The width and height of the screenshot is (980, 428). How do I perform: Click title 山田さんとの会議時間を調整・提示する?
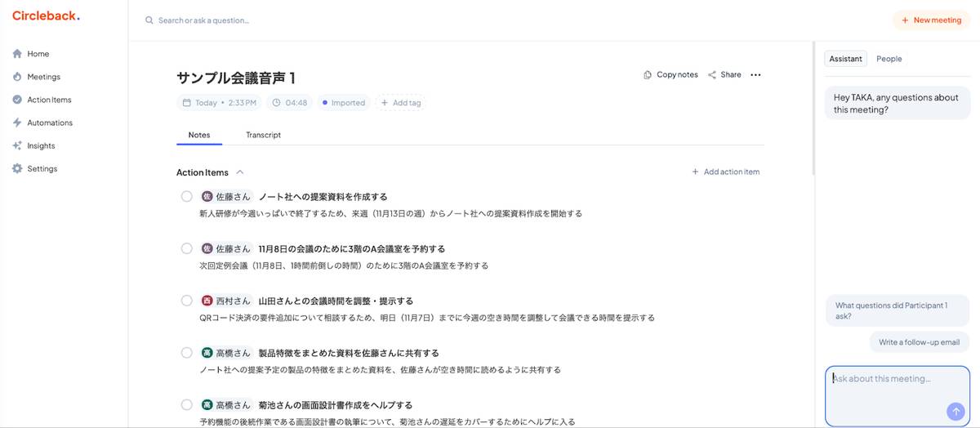pyautogui.click(x=336, y=301)
